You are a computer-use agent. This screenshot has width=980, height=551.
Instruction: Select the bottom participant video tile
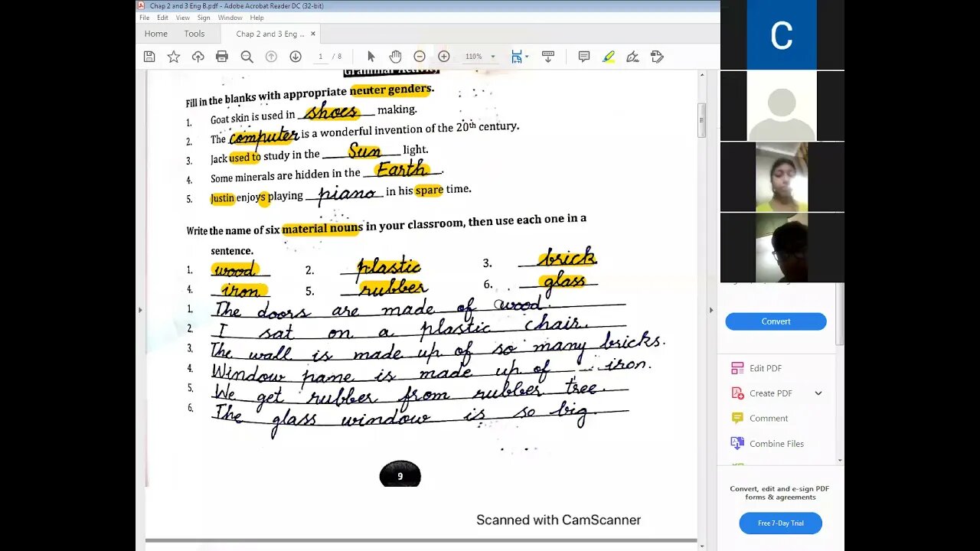[x=782, y=248]
